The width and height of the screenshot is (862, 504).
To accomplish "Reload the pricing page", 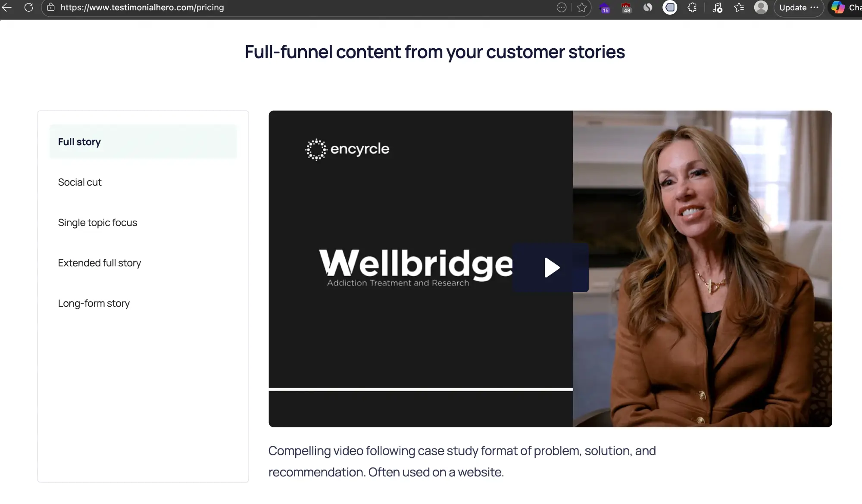I will (28, 7).
